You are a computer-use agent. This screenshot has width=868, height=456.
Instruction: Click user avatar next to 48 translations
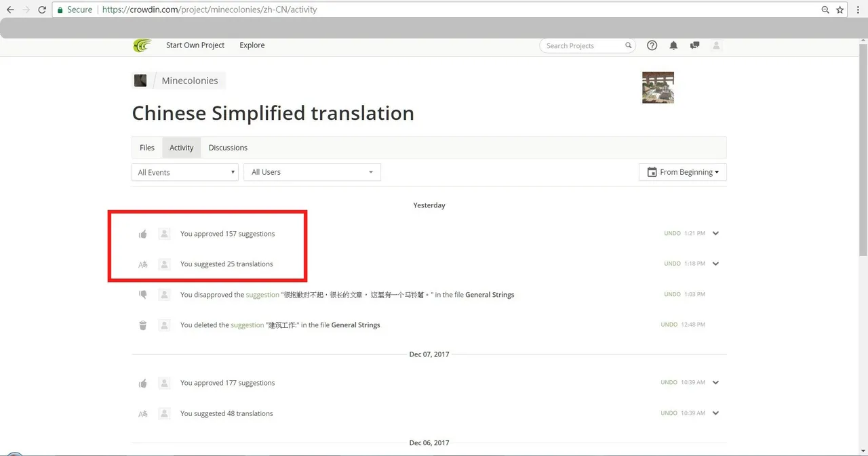164,413
